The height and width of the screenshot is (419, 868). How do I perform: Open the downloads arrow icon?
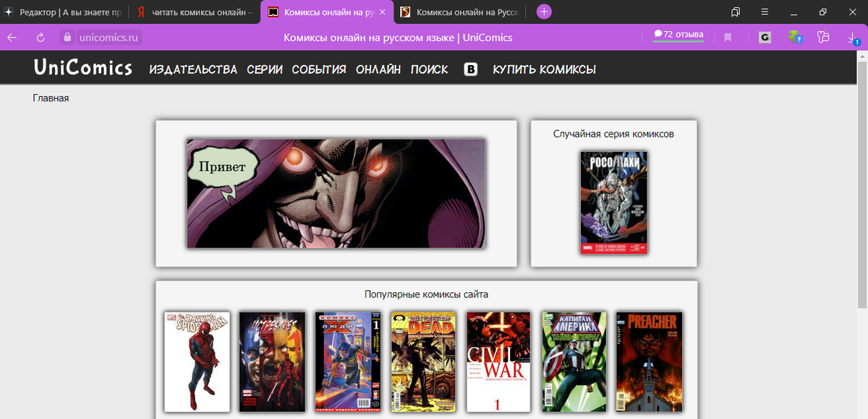point(854,38)
